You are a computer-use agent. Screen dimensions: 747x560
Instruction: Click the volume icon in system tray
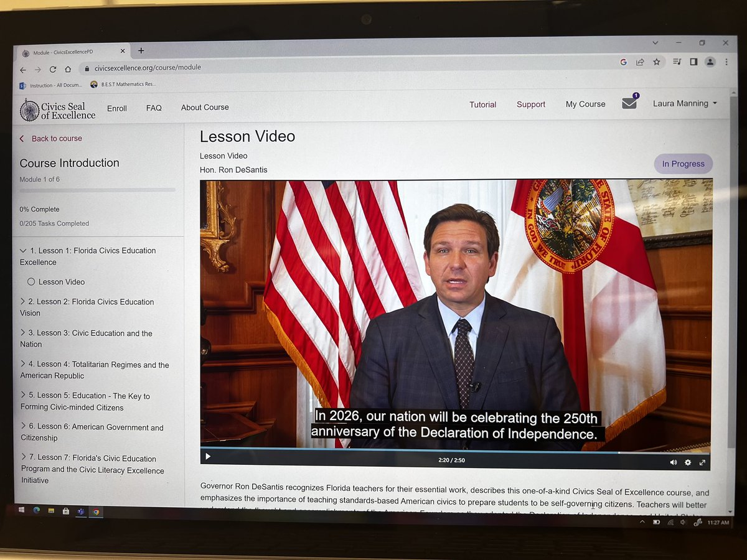683,523
